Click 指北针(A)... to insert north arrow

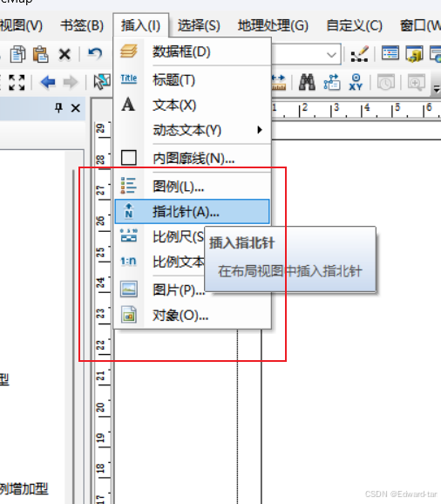(x=192, y=212)
